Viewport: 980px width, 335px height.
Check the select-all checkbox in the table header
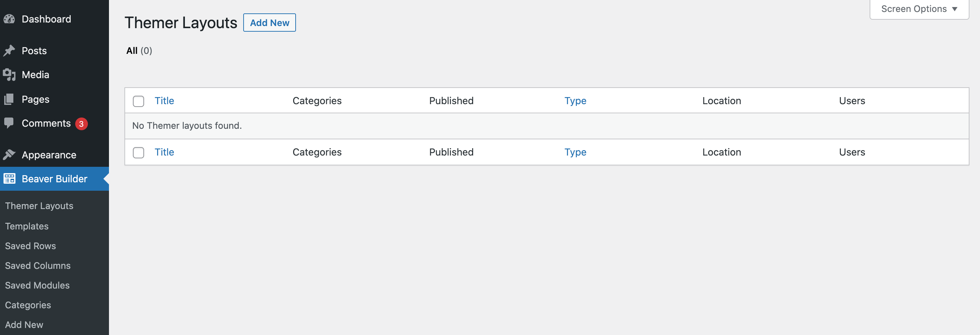[x=138, y=101]
